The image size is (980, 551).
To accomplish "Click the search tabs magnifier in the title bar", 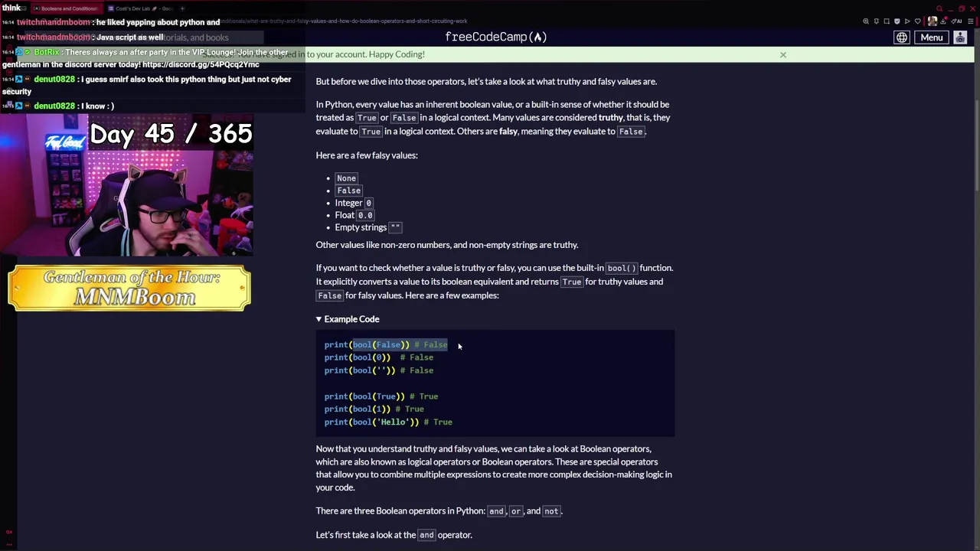I will point(939,8).
